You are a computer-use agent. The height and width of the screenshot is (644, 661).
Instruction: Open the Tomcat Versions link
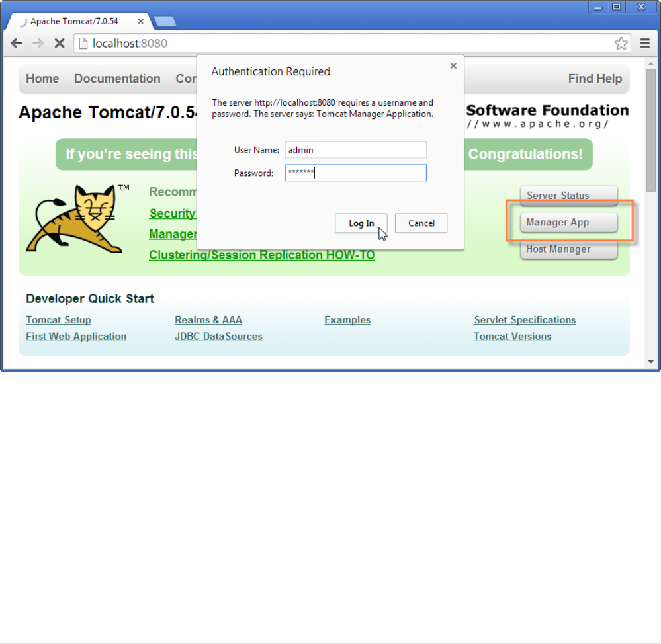click(512, 336)
